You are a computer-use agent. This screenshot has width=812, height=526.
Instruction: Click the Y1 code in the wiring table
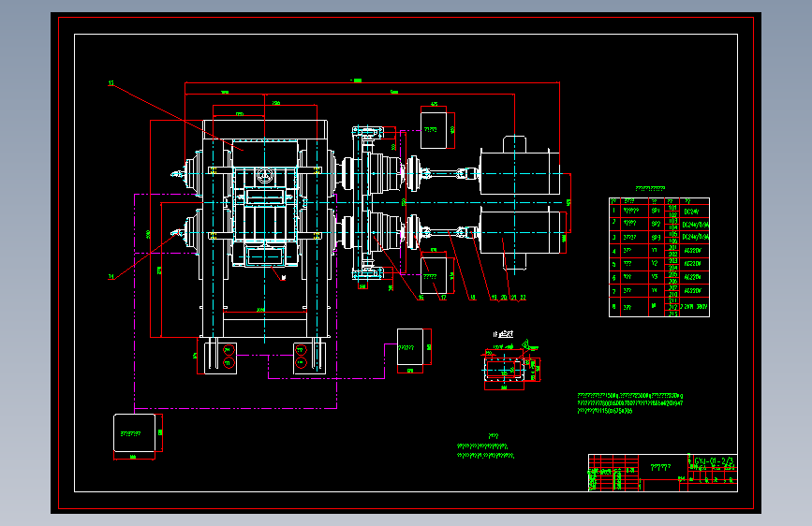coord(654,250)
